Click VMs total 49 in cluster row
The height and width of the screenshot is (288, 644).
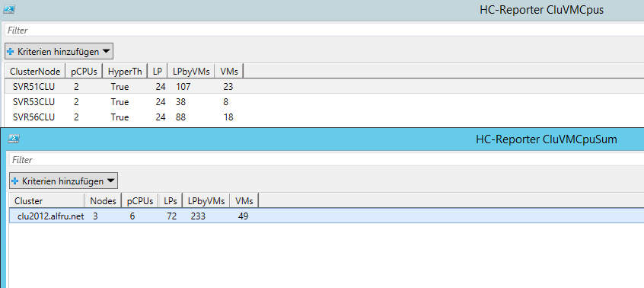click(243, 216)
